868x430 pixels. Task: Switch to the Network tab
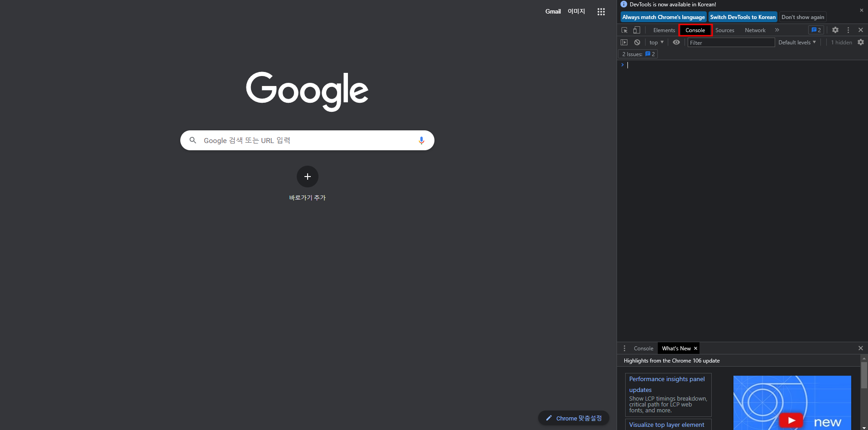tap(755, 30)
